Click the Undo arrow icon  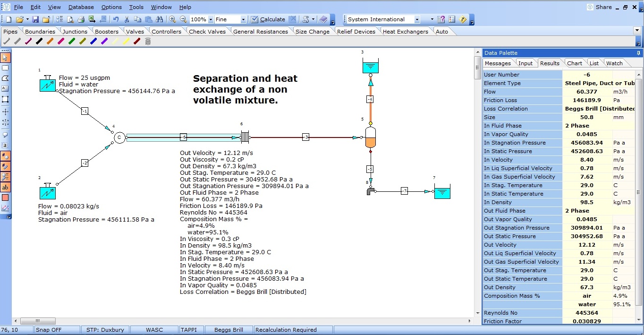pos(116,19)
